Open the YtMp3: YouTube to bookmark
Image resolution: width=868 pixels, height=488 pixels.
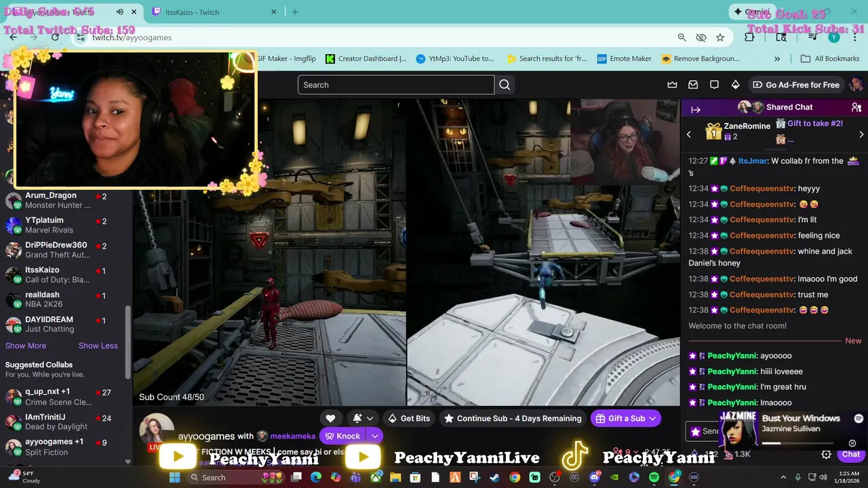(455, 58)
